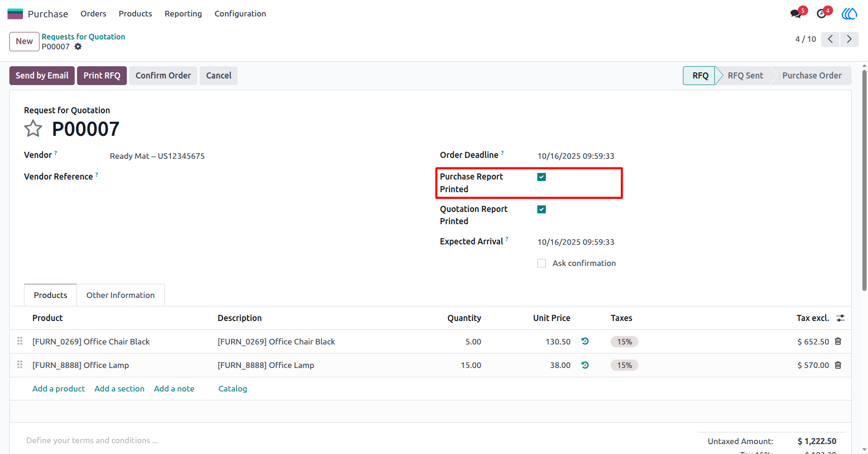Click the Add a product link
This screenshot has height=454, width=868.
click(59, 389)
